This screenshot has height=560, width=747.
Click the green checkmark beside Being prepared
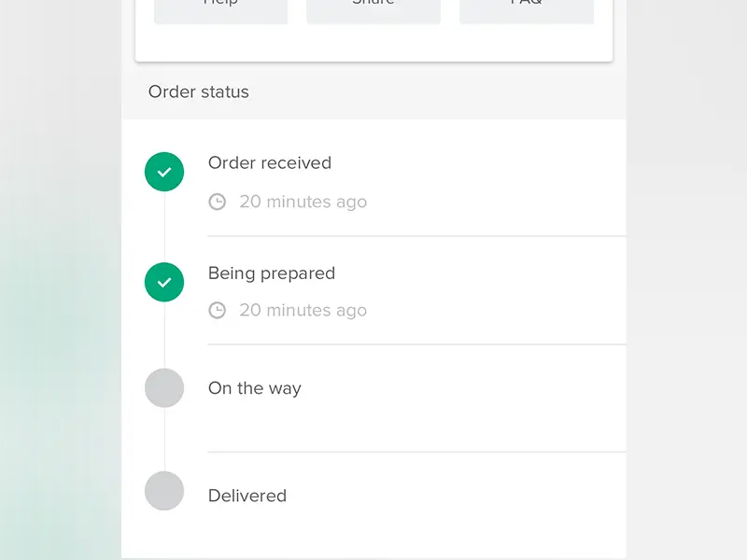pyautogui.click(x=164, y=283)
